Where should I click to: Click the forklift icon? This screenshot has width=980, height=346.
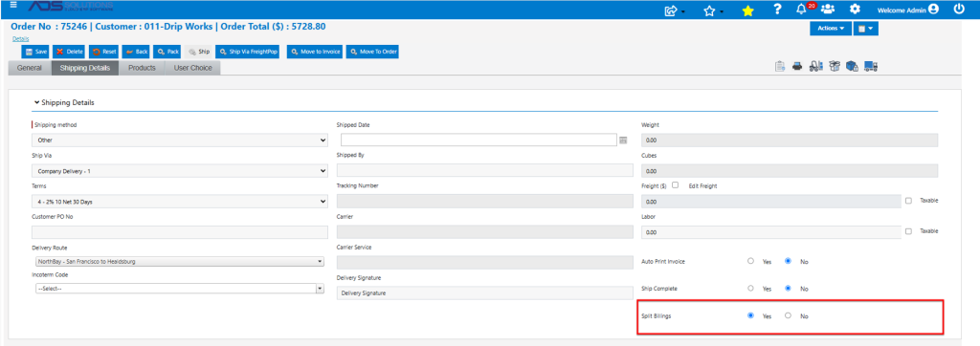tap(815, 66)
